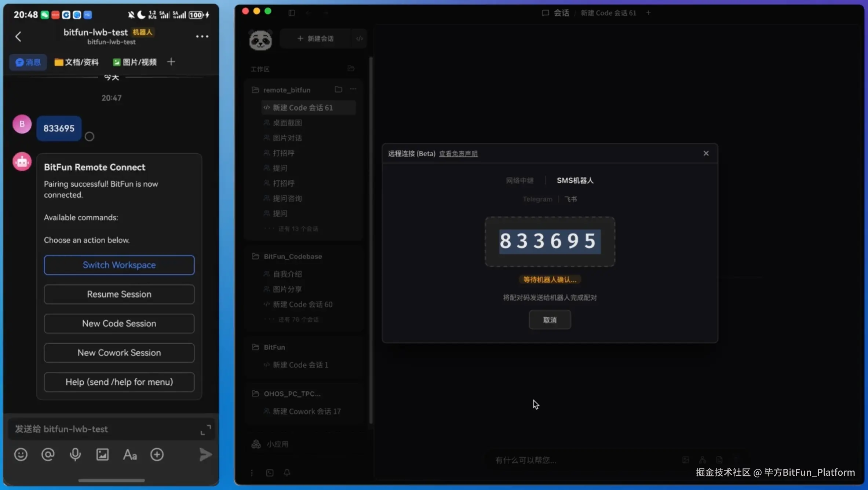The image size is (868, 490).
Task: Click the terminal panel icon at sidebar bottom
Action: tap(270, 473)
